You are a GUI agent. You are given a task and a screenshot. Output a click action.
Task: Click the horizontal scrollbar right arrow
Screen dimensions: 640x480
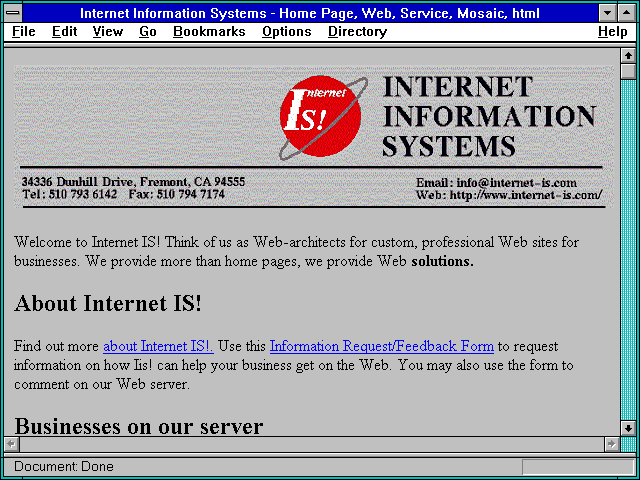click(611, 444)
